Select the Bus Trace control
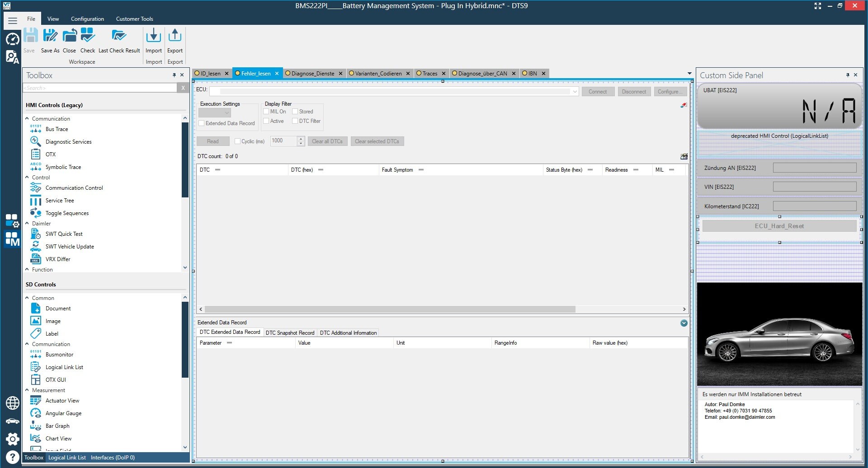The height and width of the screenshot is (468, 868). pyautogui.click(x=57, y=129)
